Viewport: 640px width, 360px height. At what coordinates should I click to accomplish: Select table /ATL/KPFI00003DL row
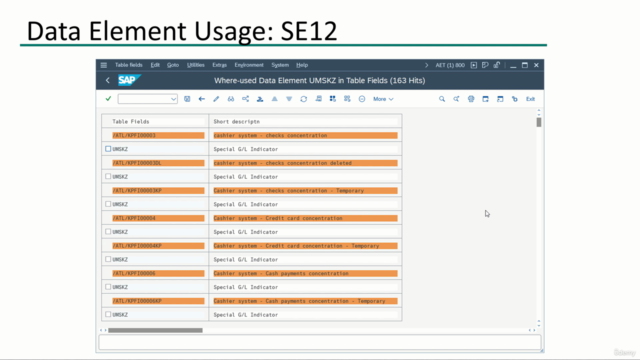point(158,163)
